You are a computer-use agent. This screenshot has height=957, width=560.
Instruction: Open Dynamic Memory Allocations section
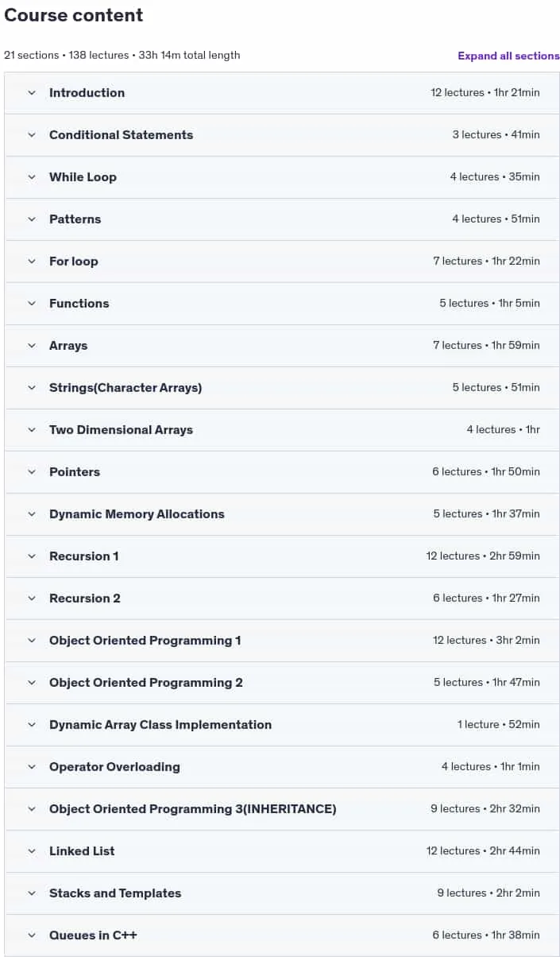point(282,514)
